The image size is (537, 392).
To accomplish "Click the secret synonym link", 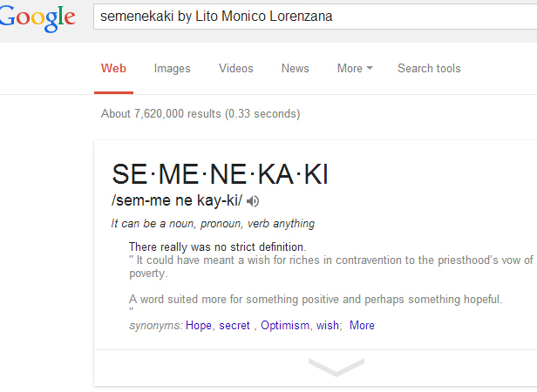I will click(235, 325).
